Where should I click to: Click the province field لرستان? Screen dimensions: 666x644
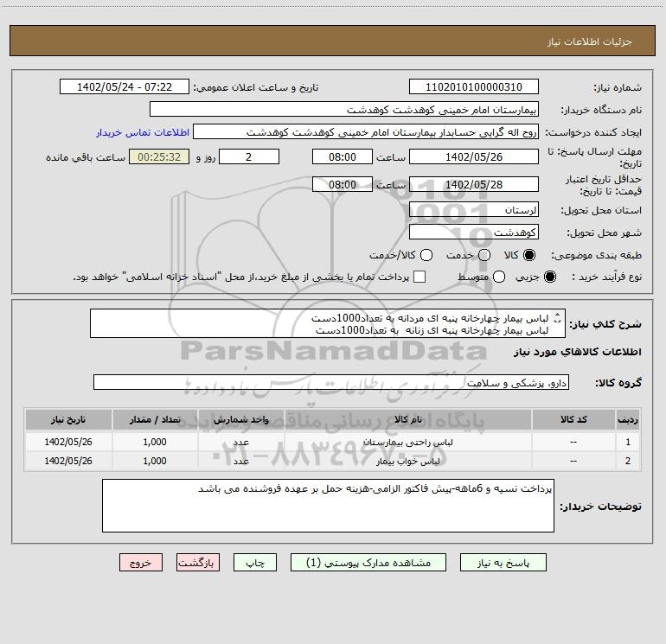coord(474,210)
